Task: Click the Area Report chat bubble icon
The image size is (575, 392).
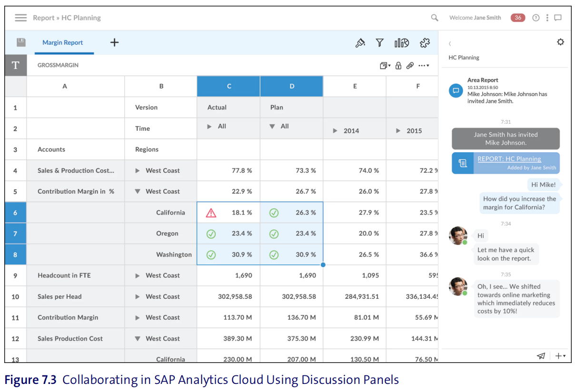Action: tap(456, 90)
